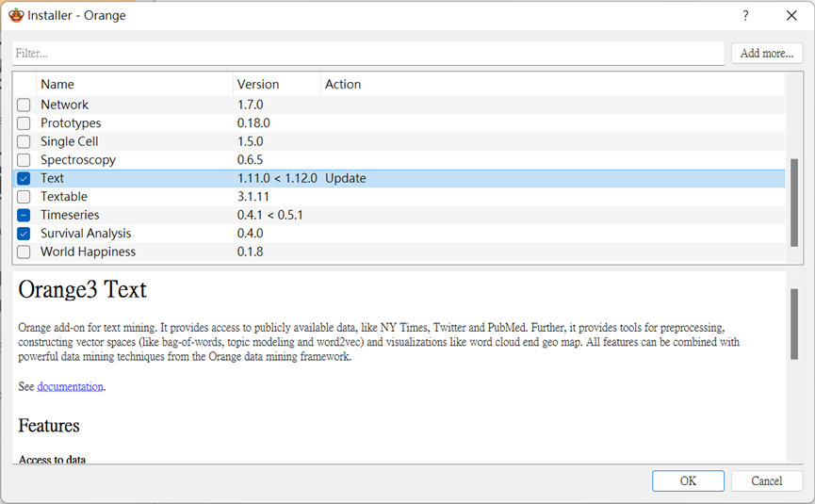815x504 pixels.
Task: Select the Timeseries row name
Action: coord(70,215)
